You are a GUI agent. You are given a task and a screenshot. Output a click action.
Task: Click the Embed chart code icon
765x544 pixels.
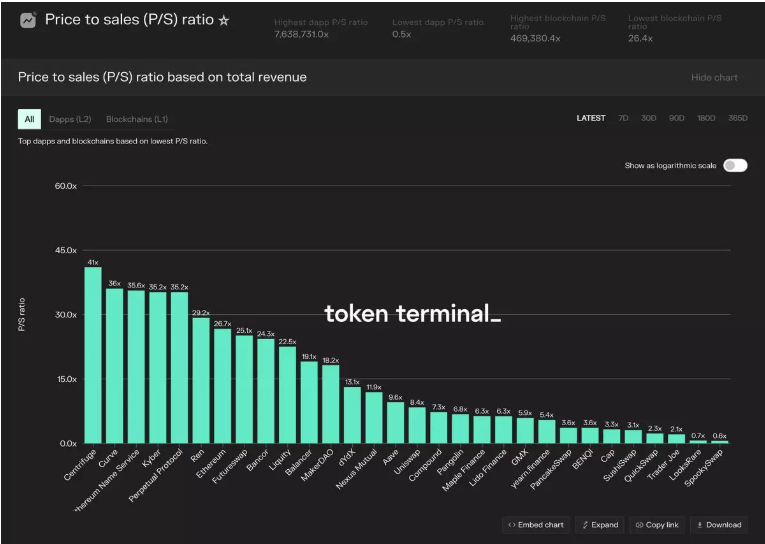pos(512,524)
